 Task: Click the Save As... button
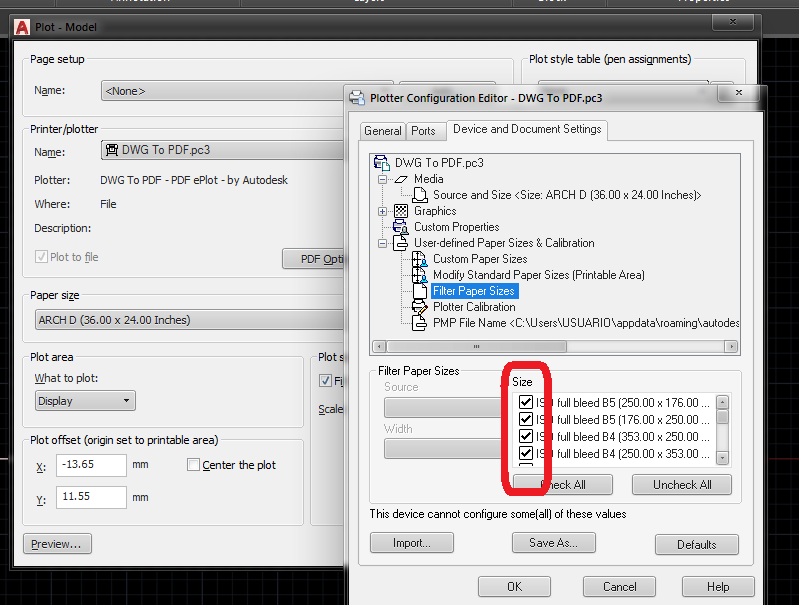point(553,543)
